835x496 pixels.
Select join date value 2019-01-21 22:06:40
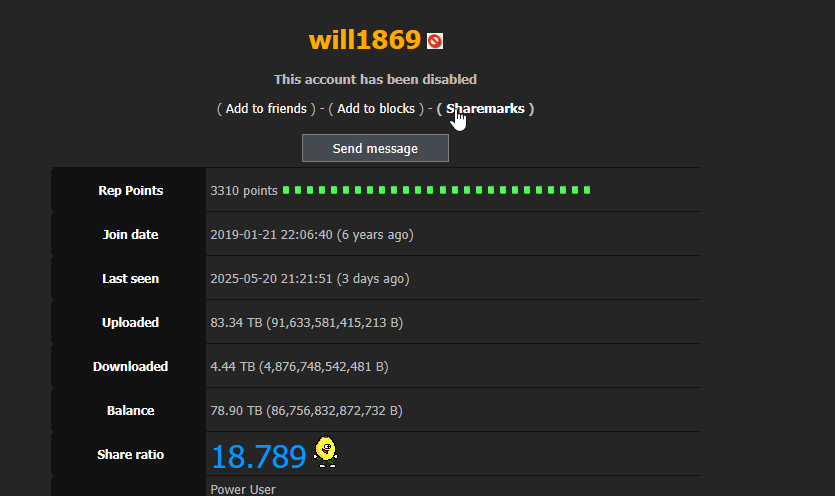272,234
